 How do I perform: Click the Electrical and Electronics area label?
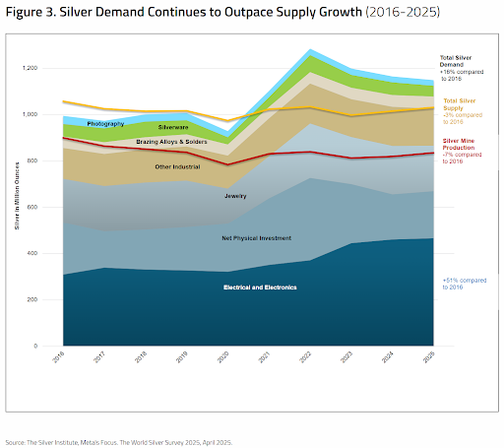pyautogui.click(x=260, y=288)
